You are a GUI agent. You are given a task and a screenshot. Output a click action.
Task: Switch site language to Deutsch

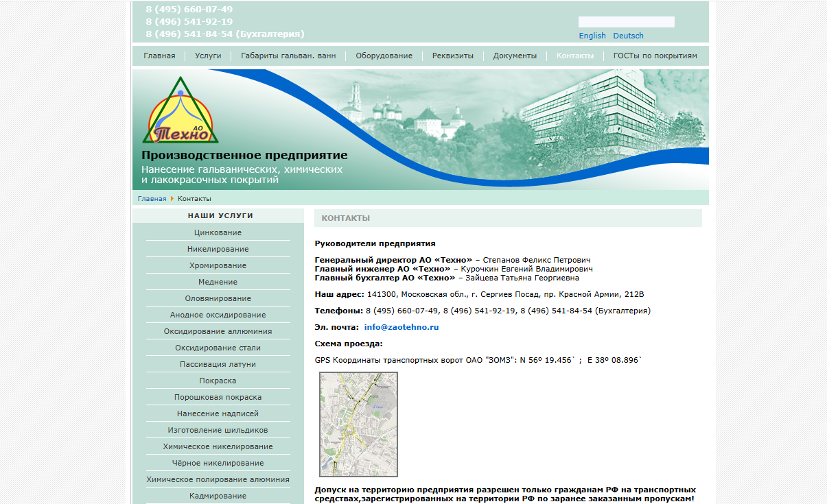pos(628,36)
